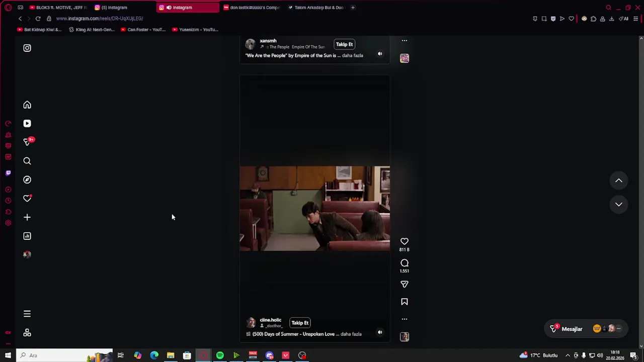The image size is (644, 362).
Task: Switch to the Takım Arkadaşı Bul & Duo tab
Action: 316,8
